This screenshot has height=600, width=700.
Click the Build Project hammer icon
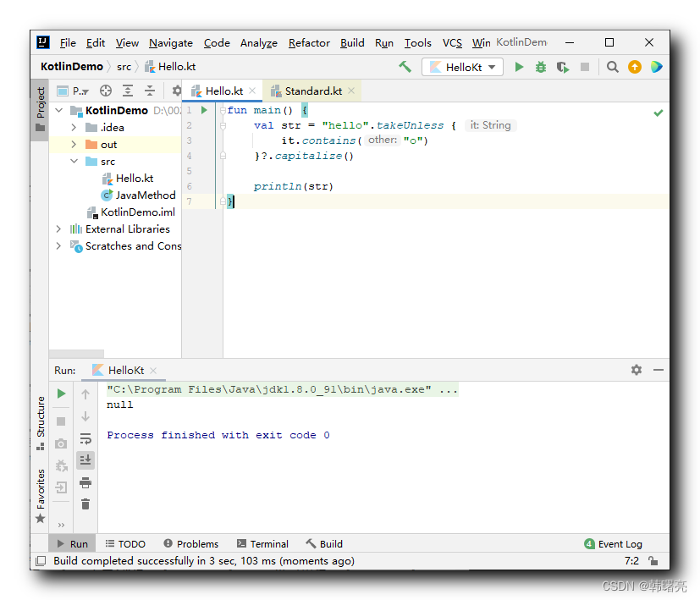pos(405,67)
